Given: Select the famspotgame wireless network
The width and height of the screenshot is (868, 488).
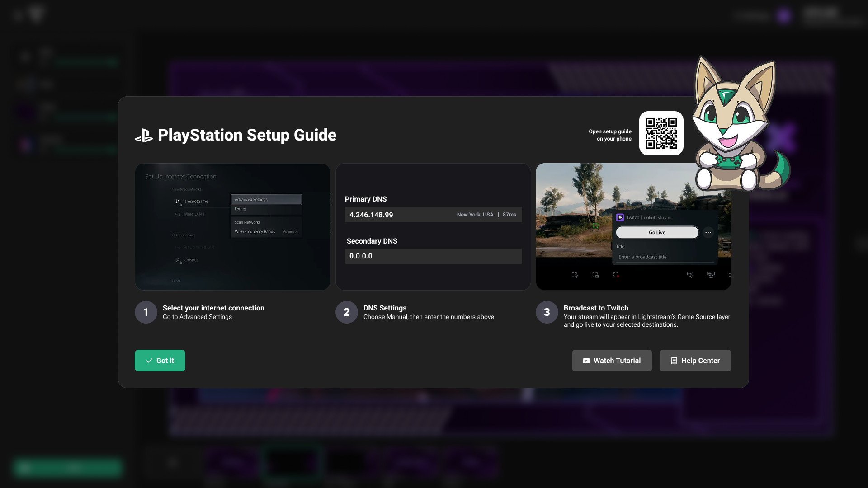Looking at the screenshot, I should (x=196, y=202).
